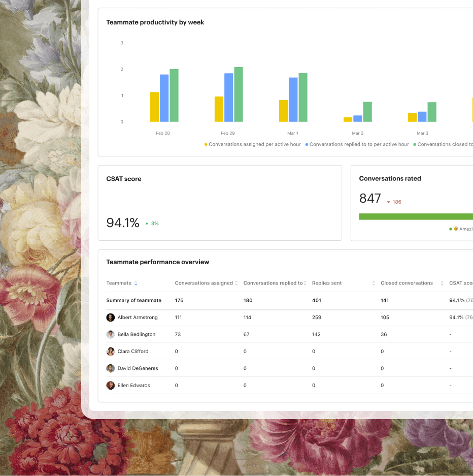Click the 94.1% CSAT score value
Screen dimensions: 473x476
123,223
